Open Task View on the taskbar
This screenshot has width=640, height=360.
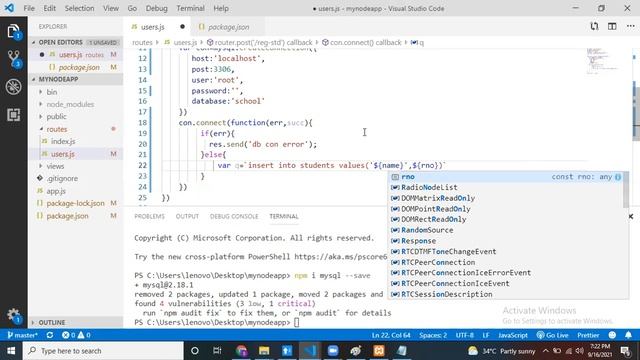click(x=217, y=351)
